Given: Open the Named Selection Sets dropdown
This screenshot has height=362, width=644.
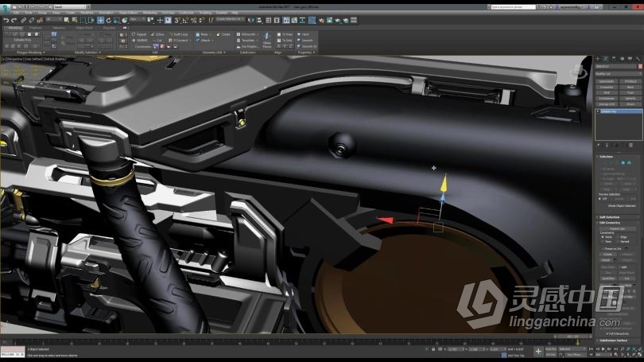Looking at the screenshot, I should tap(231, 19).
